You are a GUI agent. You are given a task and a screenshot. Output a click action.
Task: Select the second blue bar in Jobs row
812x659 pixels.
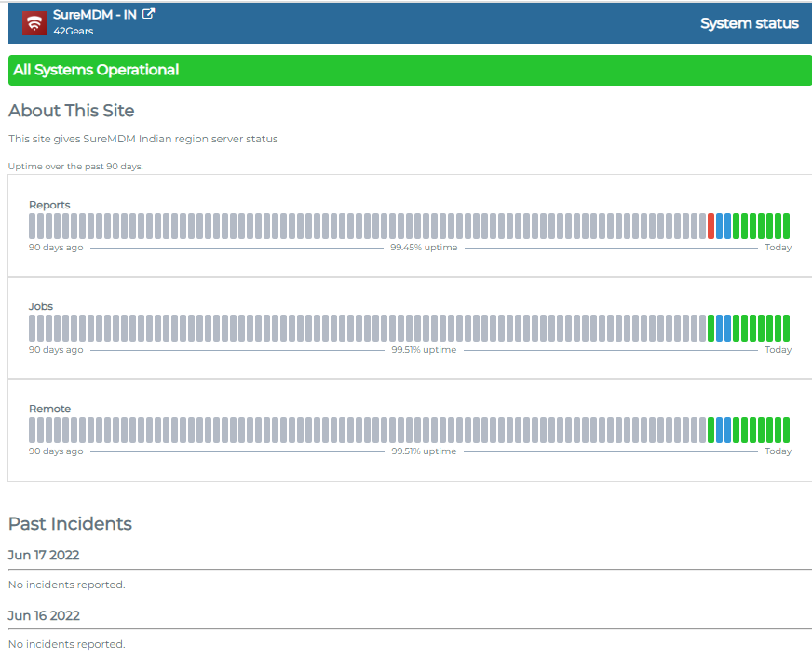coord(727,329)
